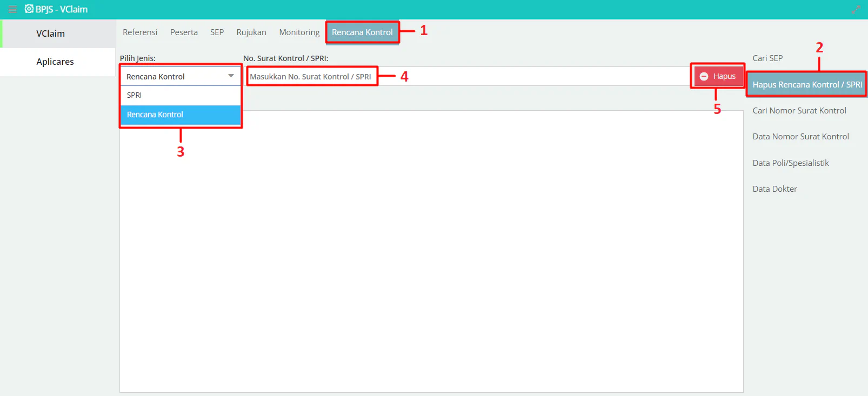Image resolution: width=868 pixels, height=396 pixels.
Task: Open the Peserta tab
Action: click(184, 32)
